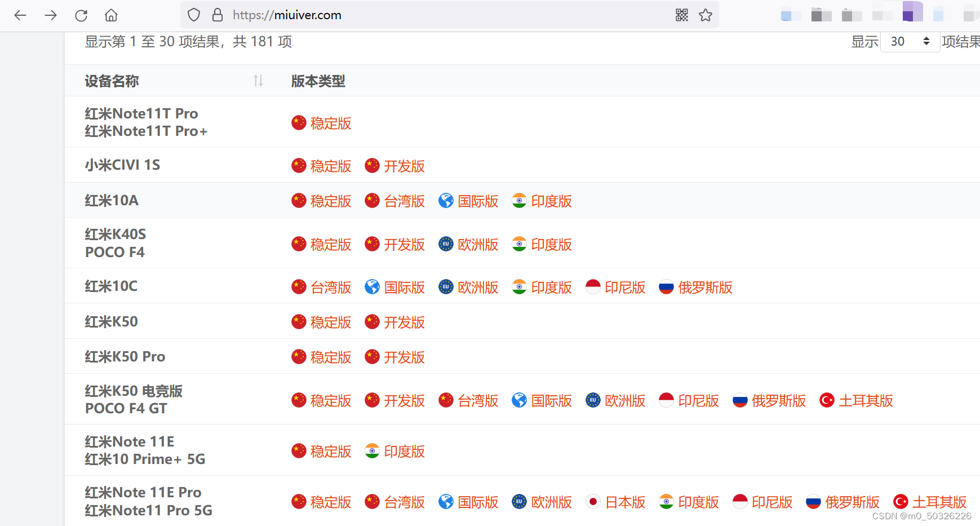Viewport: 980px width, 526px height.
Task: Open 印尼版 link for 红米Note 11E Pro
Action: [x=773, y=502]
